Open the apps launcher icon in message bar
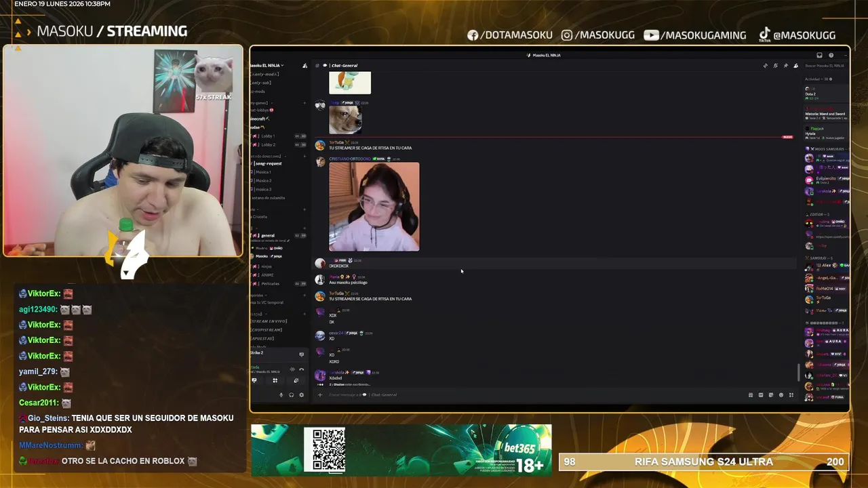This screenshot has width=868, height=488. click(x=791, y=394)
